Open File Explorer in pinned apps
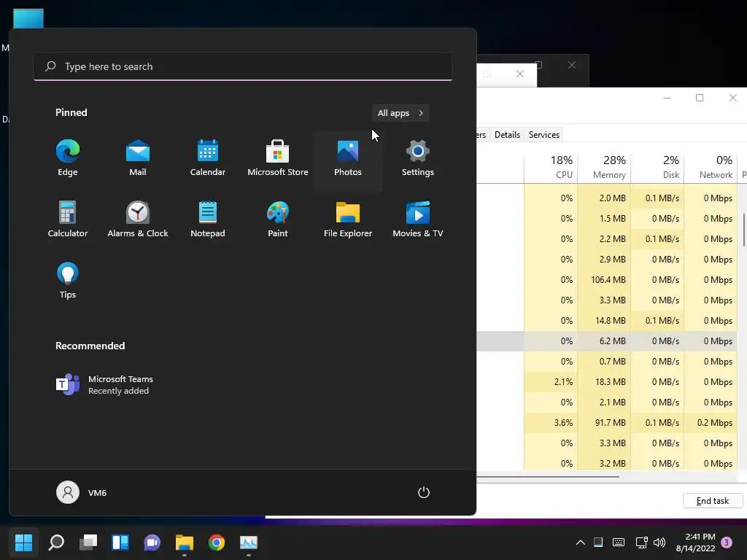Image resolution: width=747 pixels, height=560 pixels. pyautogui.click(x=348, y=219)
